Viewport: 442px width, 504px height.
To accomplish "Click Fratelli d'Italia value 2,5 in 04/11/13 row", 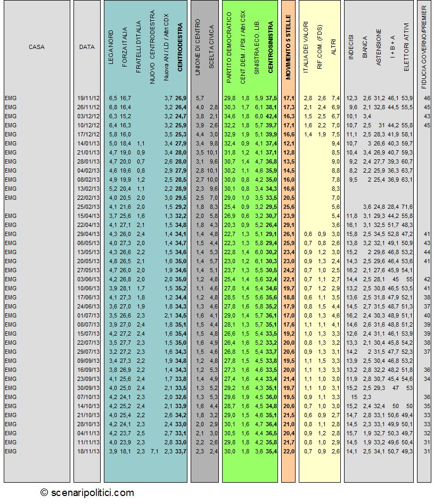I will coord(141,433).
